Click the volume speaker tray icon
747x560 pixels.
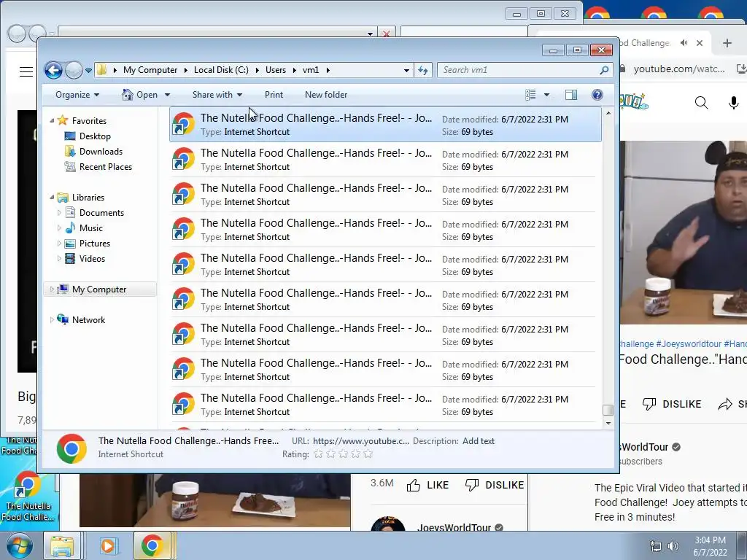673,546
